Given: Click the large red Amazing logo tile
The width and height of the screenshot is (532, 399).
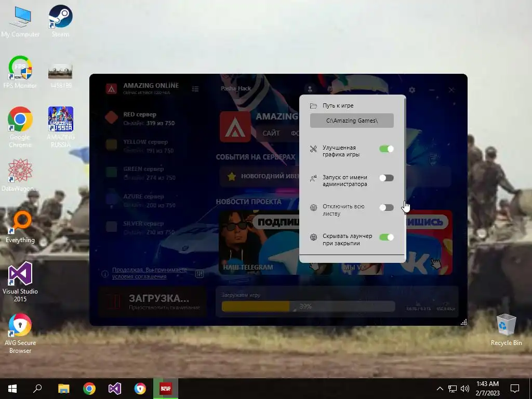Looking at the screenshot, I should (x=235, y=127).
